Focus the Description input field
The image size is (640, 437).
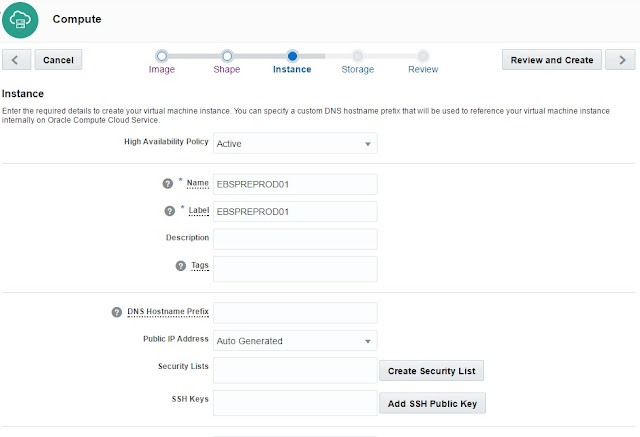[295, 239]
